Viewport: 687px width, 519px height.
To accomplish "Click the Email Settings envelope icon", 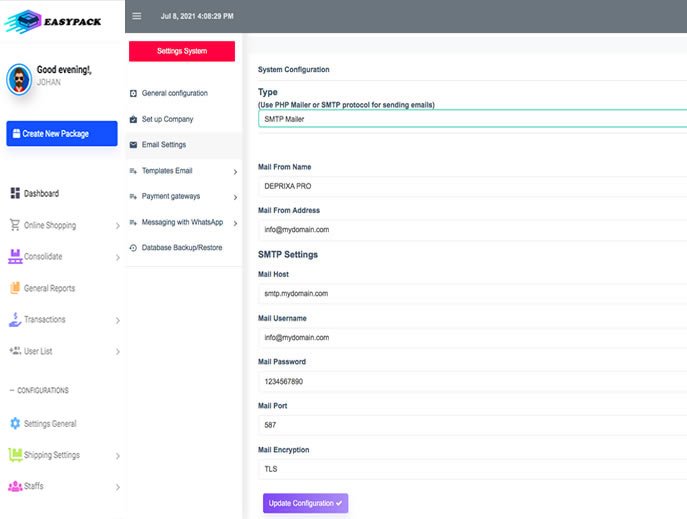I will tap(134, 145).
